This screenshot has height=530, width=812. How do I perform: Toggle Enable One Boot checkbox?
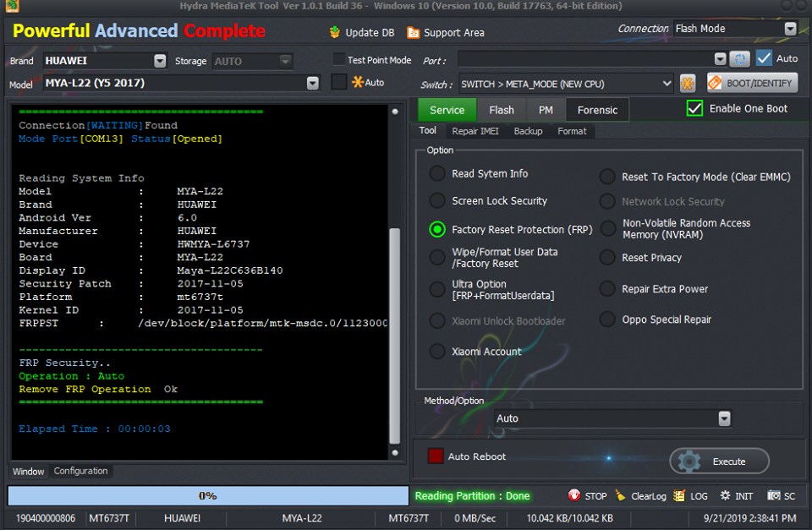click(x=694, y=109)
